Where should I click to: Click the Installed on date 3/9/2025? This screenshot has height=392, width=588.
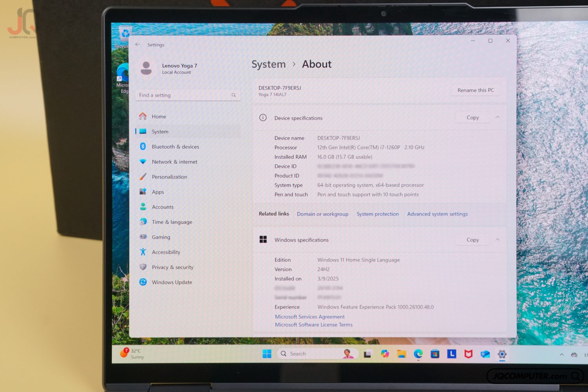(x=328, y=279)
